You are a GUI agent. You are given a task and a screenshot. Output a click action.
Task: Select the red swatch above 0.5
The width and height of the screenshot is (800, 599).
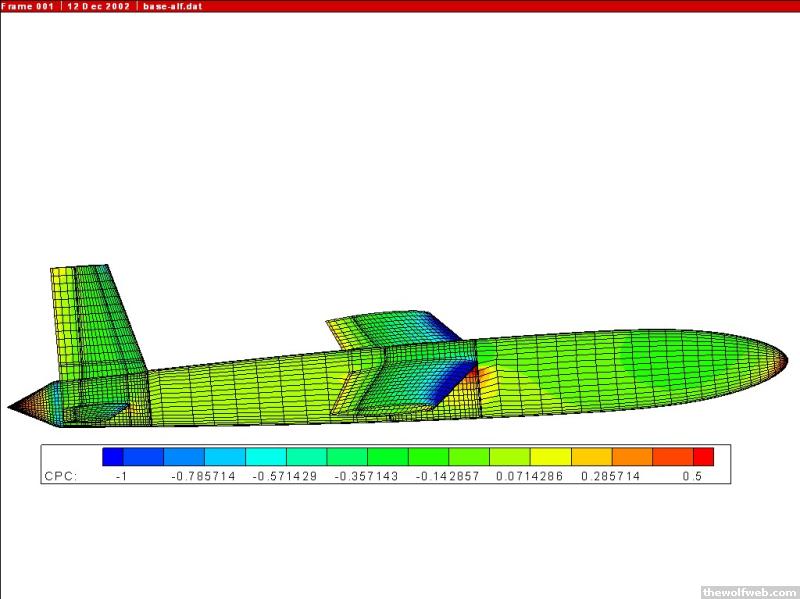[703, 456]
